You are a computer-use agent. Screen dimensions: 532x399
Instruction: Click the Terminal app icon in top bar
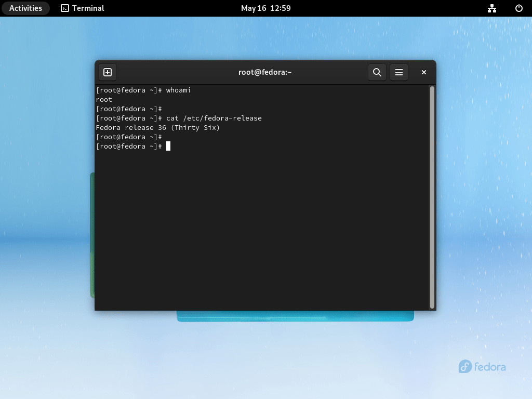click(65, 8)
